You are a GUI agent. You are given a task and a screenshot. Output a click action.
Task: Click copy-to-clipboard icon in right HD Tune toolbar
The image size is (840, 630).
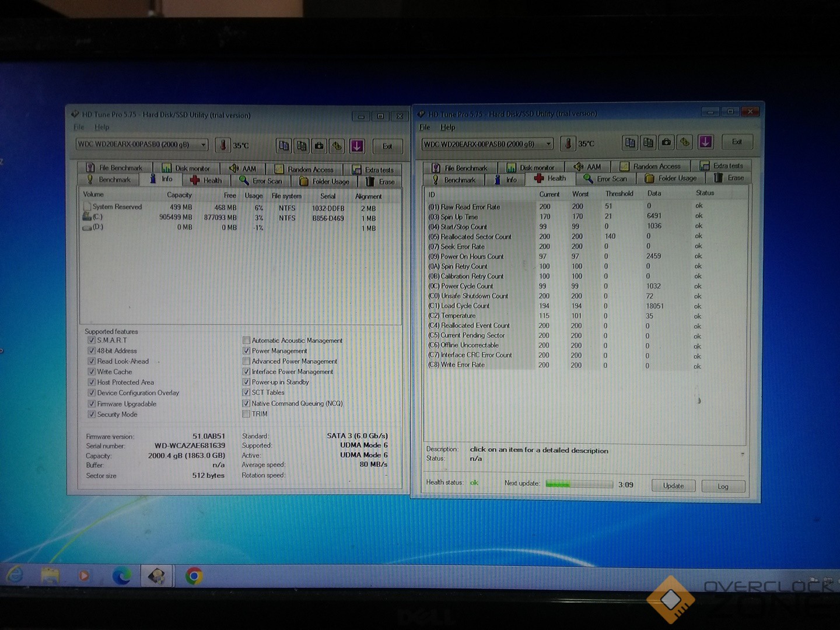[x=630, y=142]
